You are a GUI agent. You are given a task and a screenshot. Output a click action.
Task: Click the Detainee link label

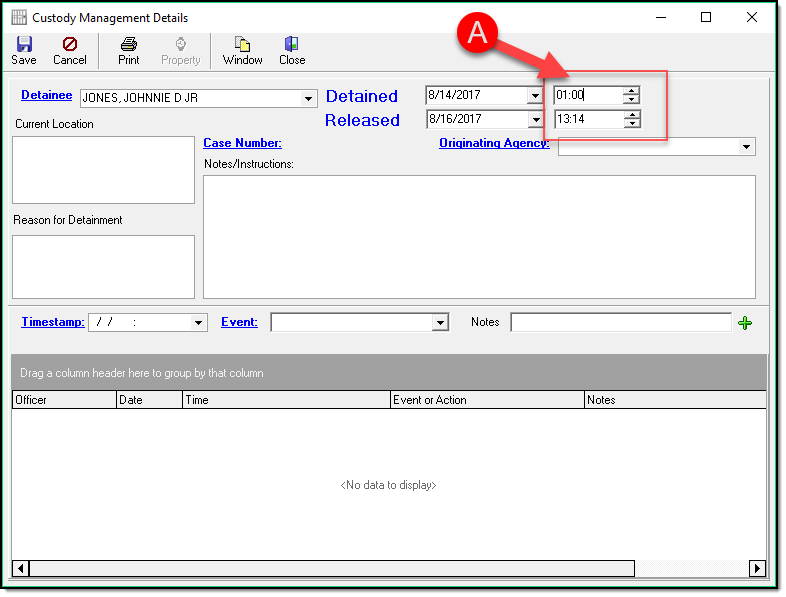coord(46,96)
